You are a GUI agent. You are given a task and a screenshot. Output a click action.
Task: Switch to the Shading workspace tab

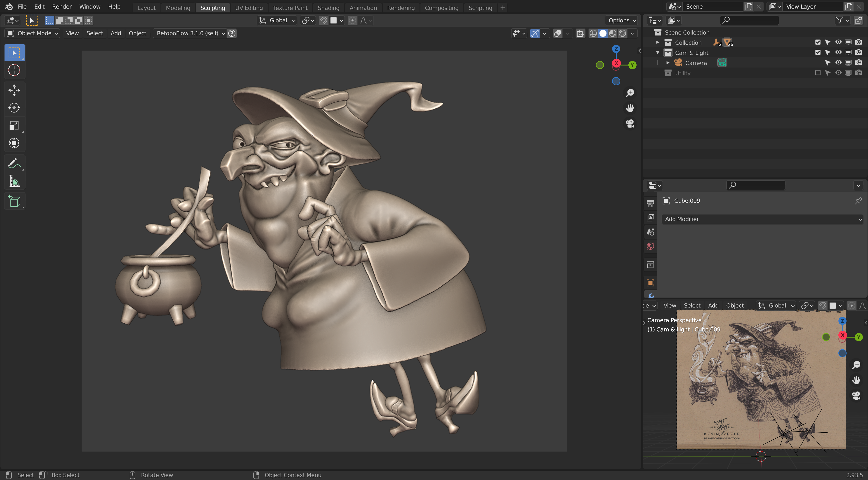coord(328,7)
